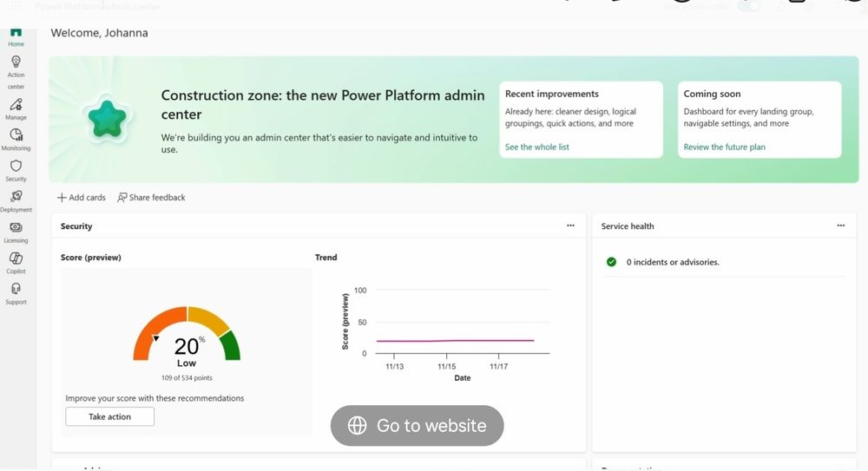Open Home in the left sidebar
868x471 pixels.
[x=16, y=37]
